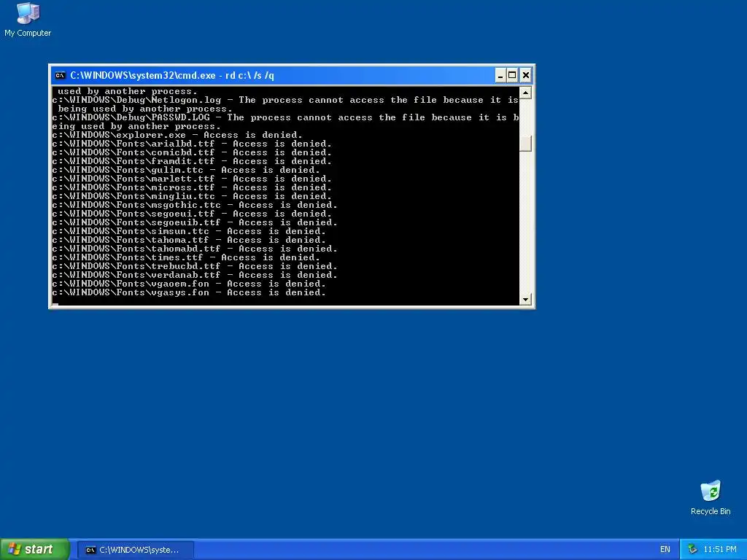Click the comicbd.ttf line in console
The height and width of the screenshot is (560, 747).
[192, 152]
